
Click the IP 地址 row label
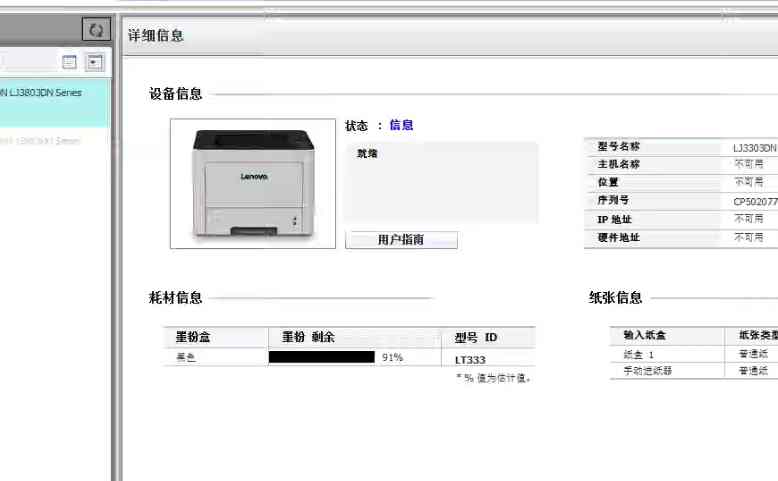coord(614,219)
